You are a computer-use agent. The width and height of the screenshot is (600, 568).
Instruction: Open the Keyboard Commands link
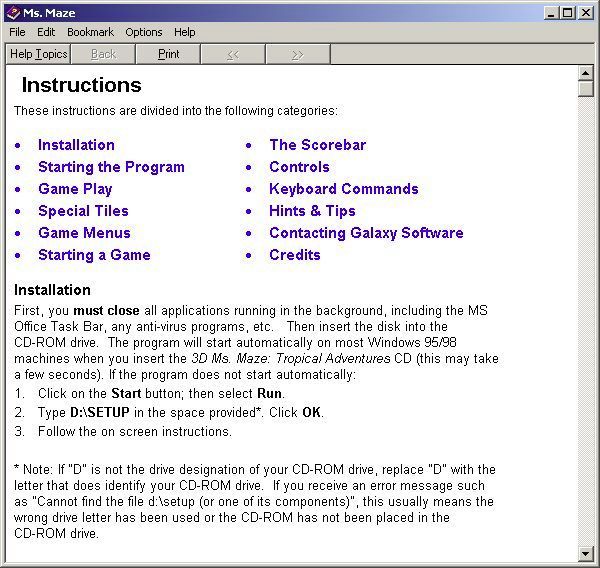343,189
